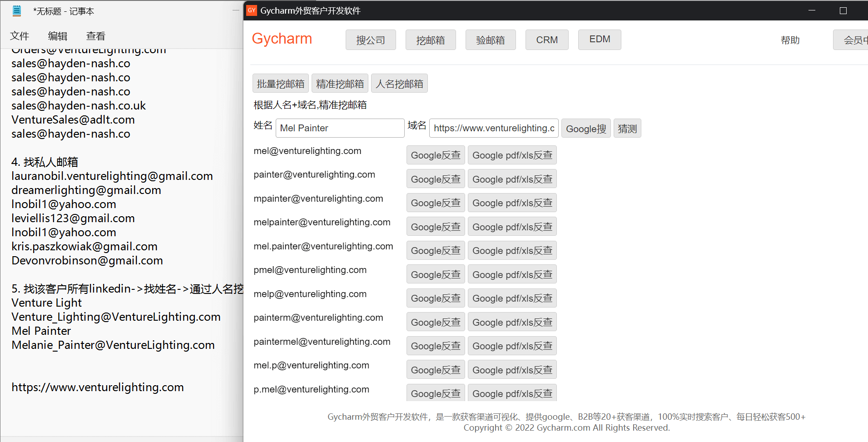The height and width of the screenshot is (442, 868).
Task: Open the 搜公司 module
Action: [x=371, y=40]
